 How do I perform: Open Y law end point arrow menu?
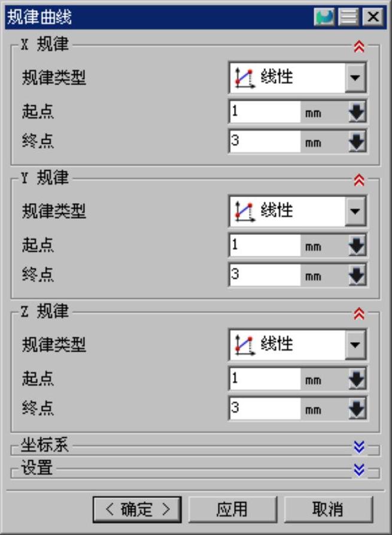(357, 274)
